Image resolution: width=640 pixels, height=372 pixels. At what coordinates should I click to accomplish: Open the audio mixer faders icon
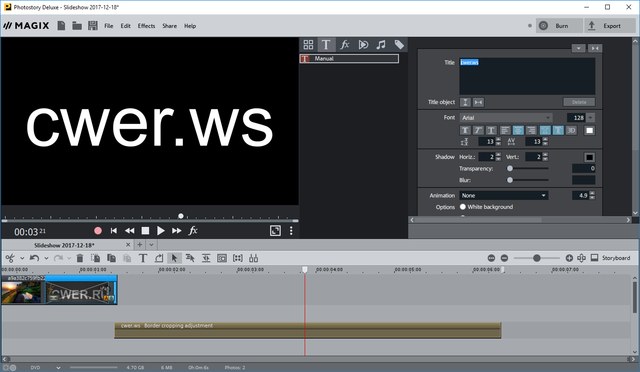(x=253, y=258)
